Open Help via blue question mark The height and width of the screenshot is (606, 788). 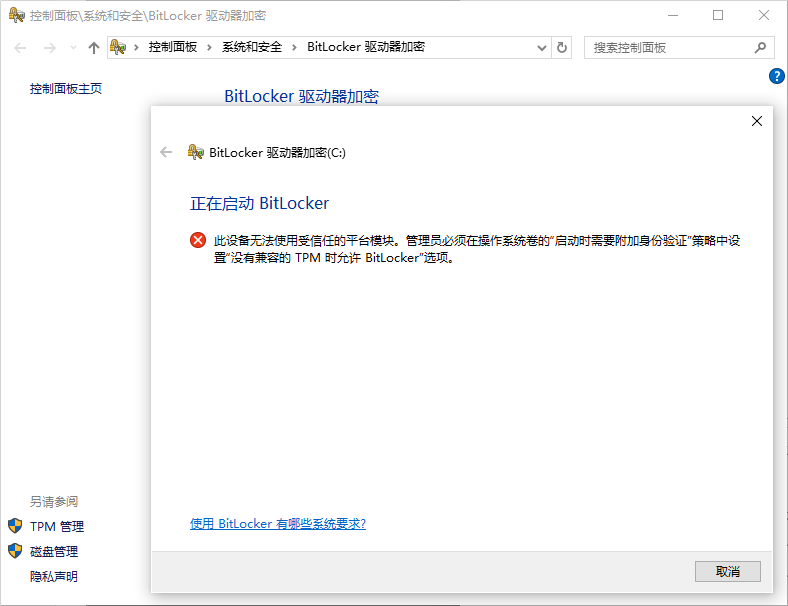click(x=776, y=76)
